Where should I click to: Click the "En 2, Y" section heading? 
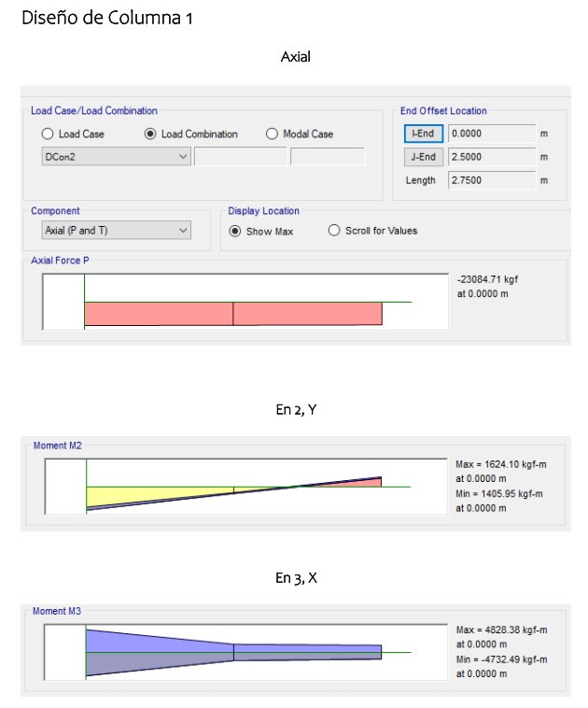click(x=295, y=409)
